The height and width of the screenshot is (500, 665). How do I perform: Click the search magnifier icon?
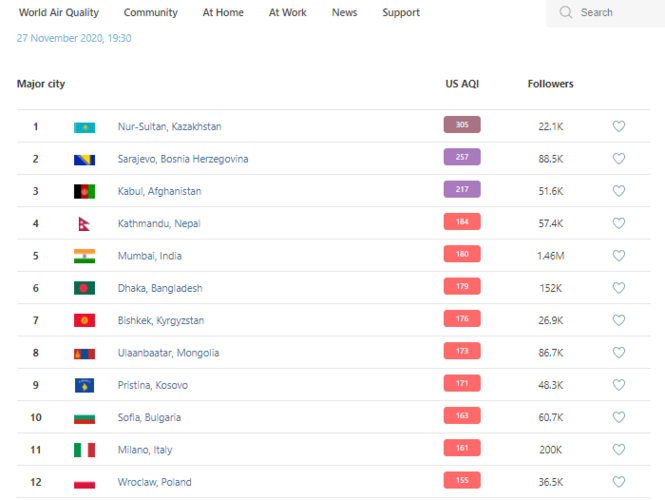pos(566,13)
